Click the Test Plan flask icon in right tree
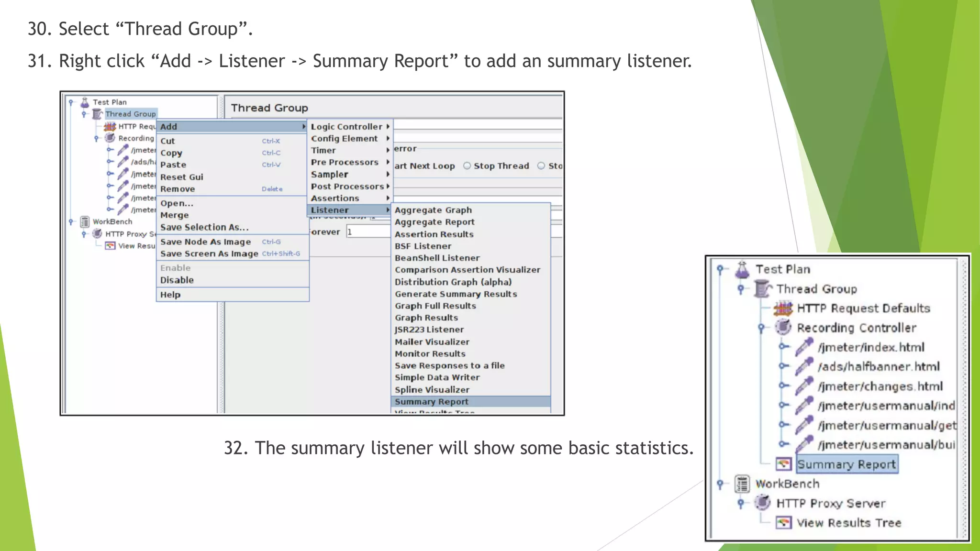This screenshot has width=980, height=551. point(742,270)
